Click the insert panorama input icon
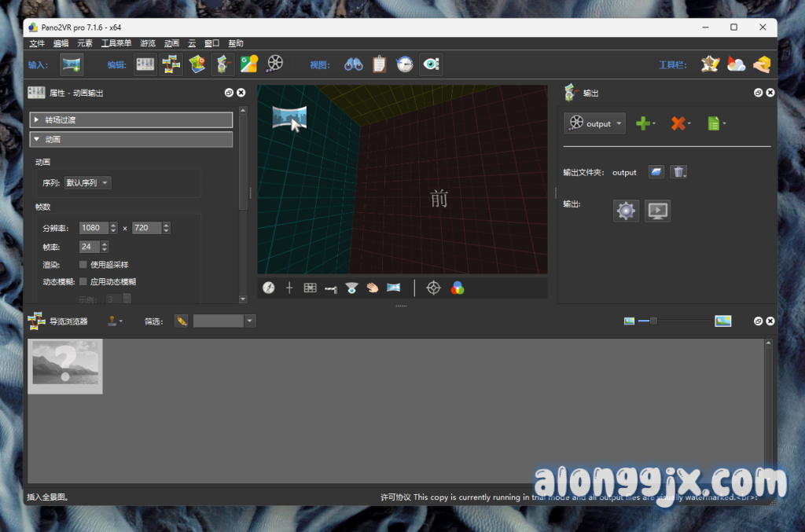The width and height of the screenshot is (805, 532). [72, 64]
